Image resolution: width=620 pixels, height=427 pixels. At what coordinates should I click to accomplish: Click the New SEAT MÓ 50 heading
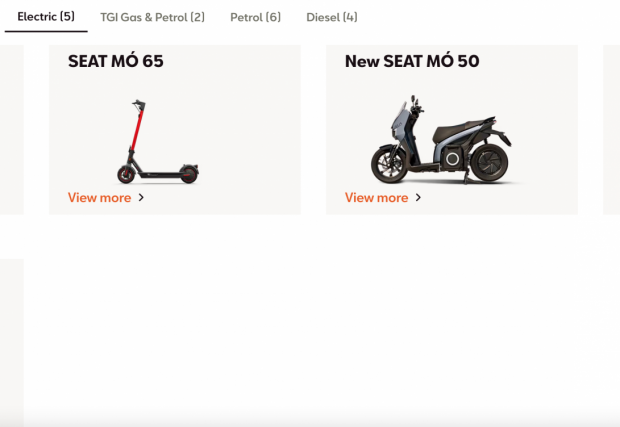coord(412,61)
